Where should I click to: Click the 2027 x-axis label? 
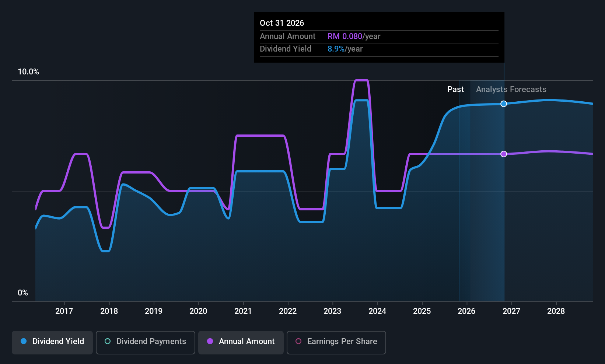click(511, 311)
